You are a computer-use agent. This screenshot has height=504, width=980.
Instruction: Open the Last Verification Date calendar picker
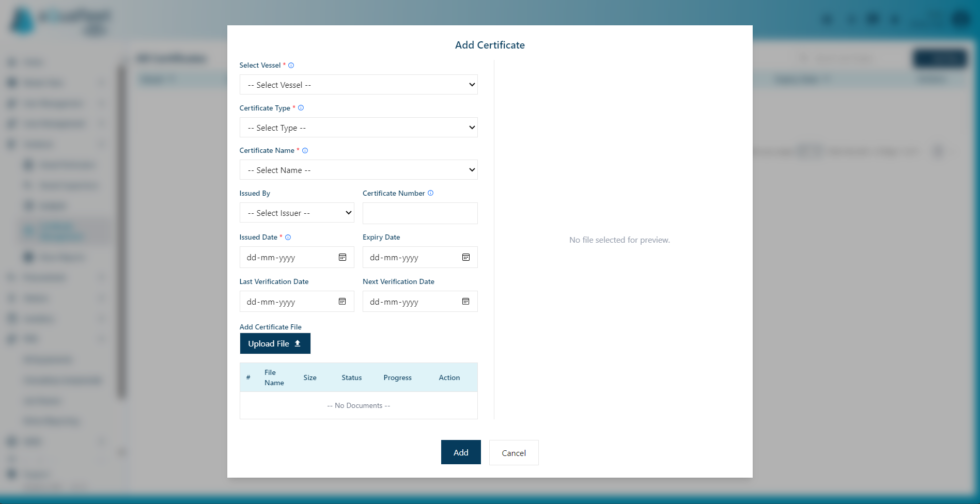coord(342,301)
